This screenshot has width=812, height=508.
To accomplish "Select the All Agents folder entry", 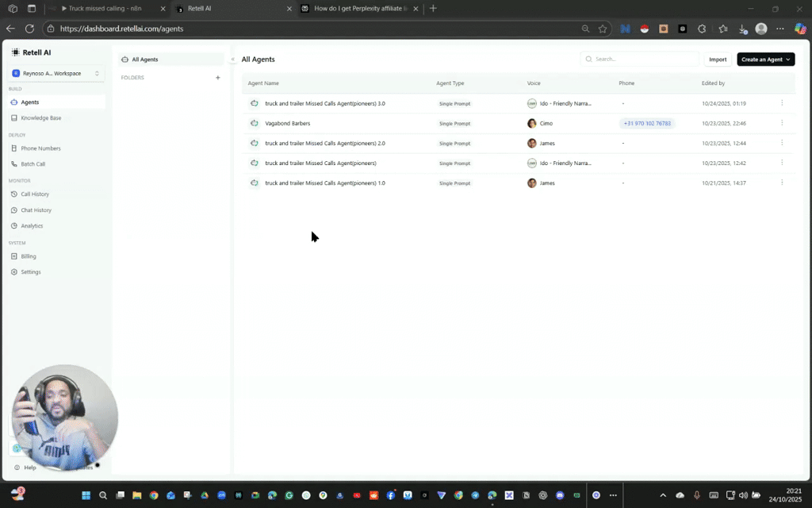I will [x=171, y=60].
